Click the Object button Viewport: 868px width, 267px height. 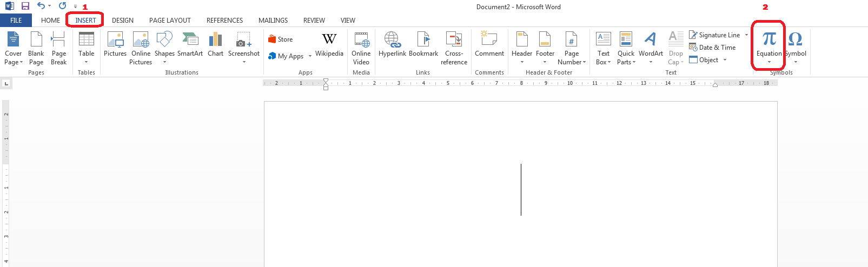(704, 60)
